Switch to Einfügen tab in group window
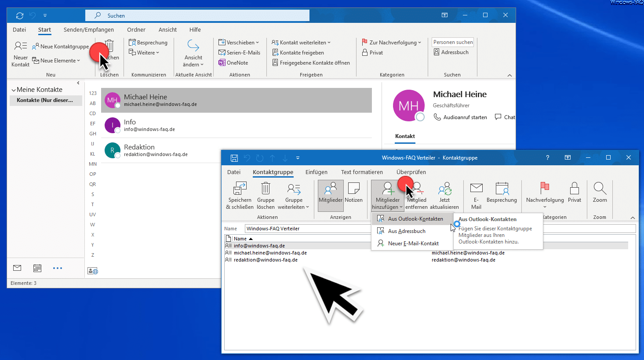 [x=317, y=172]
